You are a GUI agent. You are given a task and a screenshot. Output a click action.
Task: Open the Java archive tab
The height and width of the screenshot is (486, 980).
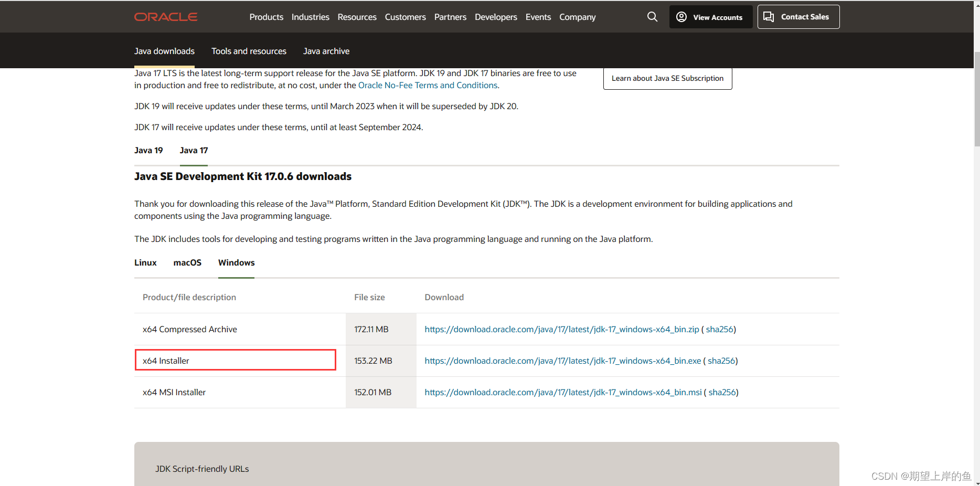[x=326, y=51]
